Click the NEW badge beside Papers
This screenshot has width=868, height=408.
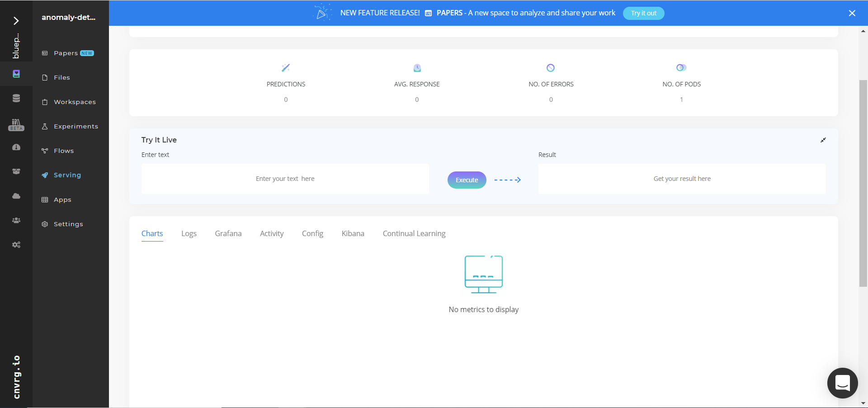coord(87,53)
